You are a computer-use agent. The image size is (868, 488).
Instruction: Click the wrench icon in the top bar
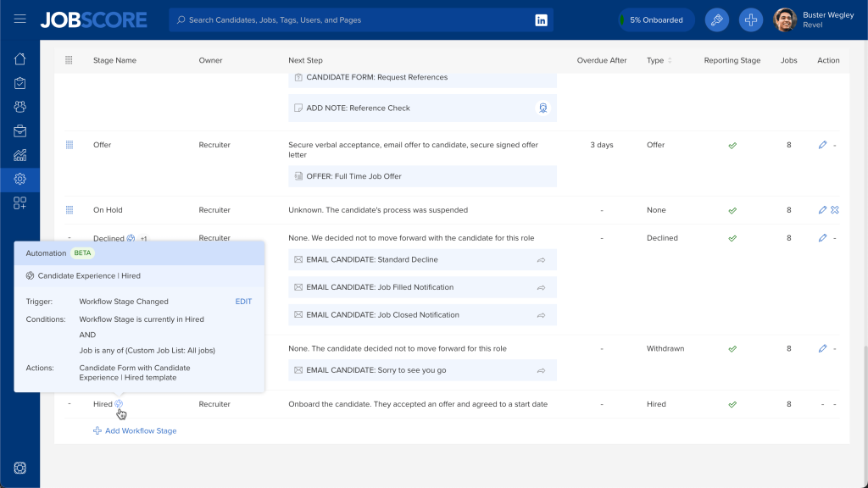click(716, 19)
